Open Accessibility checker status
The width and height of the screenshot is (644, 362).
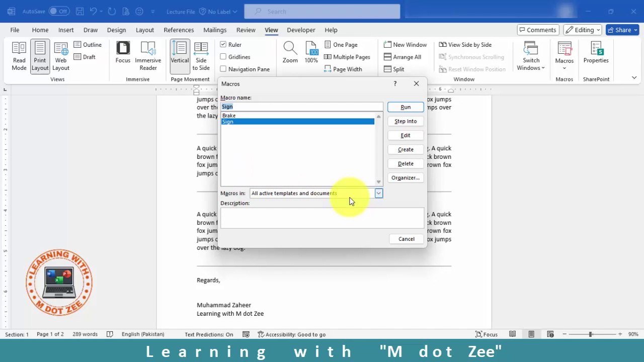coord(291,334)
